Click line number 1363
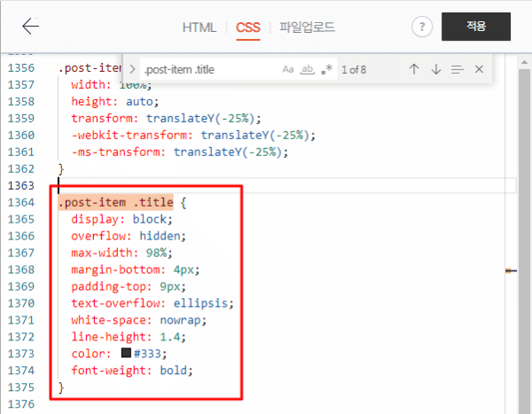This screenshot has width=532, height=414. point(21,185)
